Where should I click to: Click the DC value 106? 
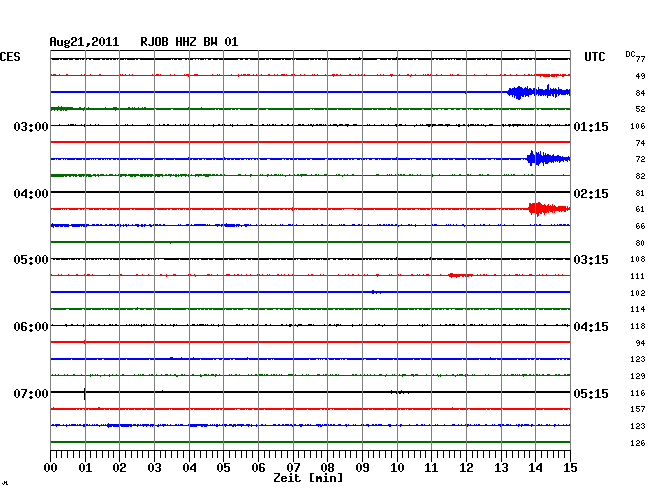point(638,126)
